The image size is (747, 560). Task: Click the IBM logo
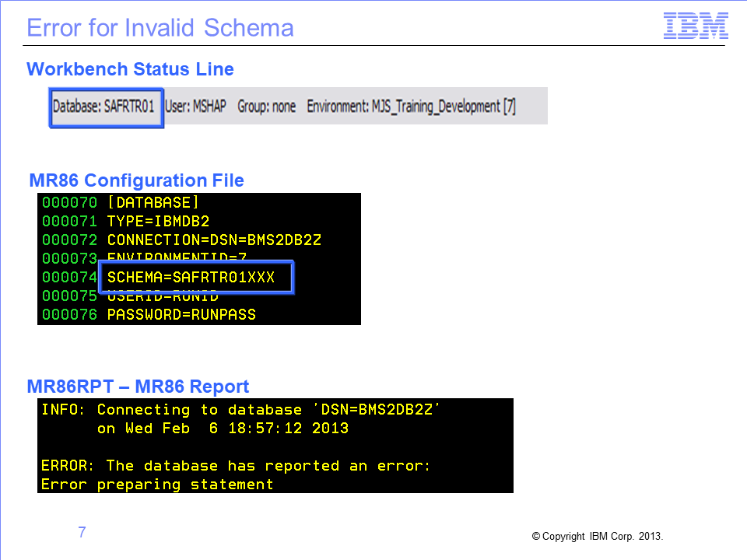click(696, 26)
